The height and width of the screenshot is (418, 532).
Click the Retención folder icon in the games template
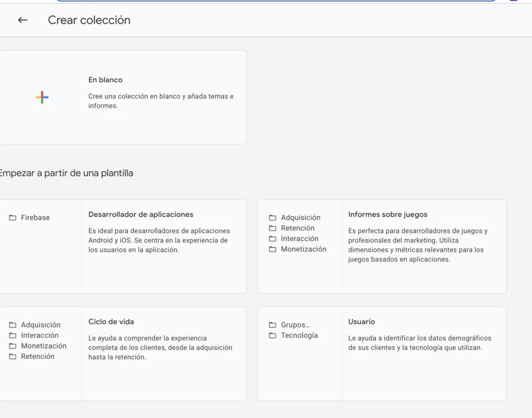tap(273, 228)
